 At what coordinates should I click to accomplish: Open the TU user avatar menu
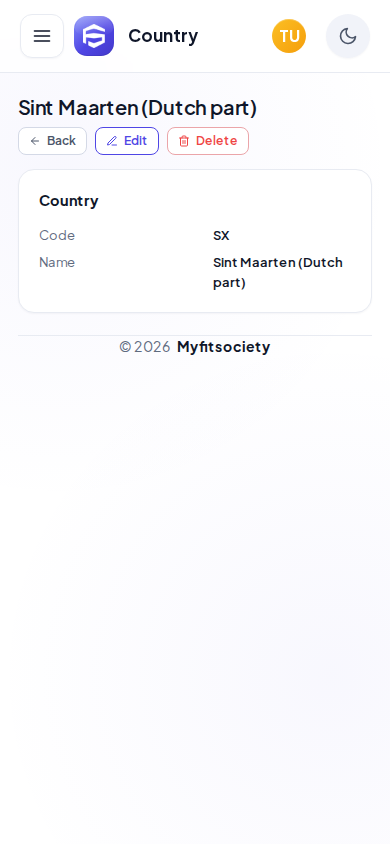[289, 36]
